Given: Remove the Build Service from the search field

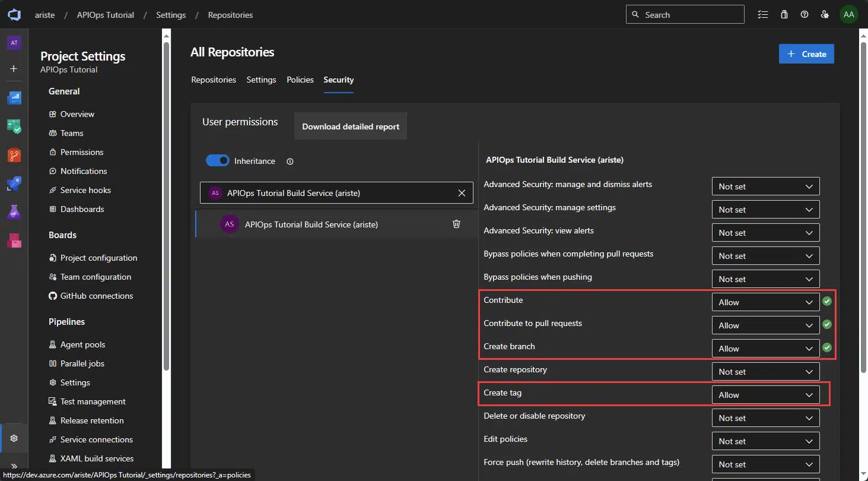Looking at the screenshot, I should point(462,192).
